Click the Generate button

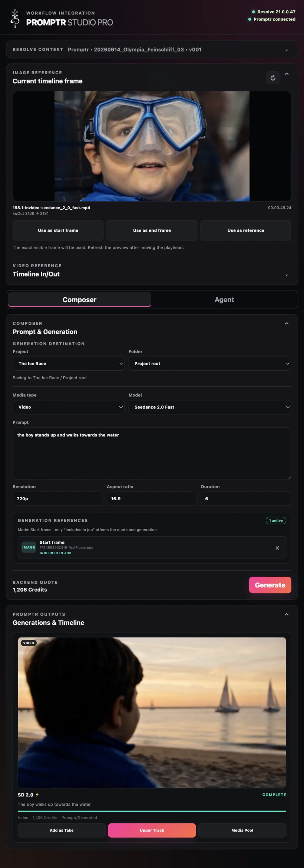tap(270, 585)
